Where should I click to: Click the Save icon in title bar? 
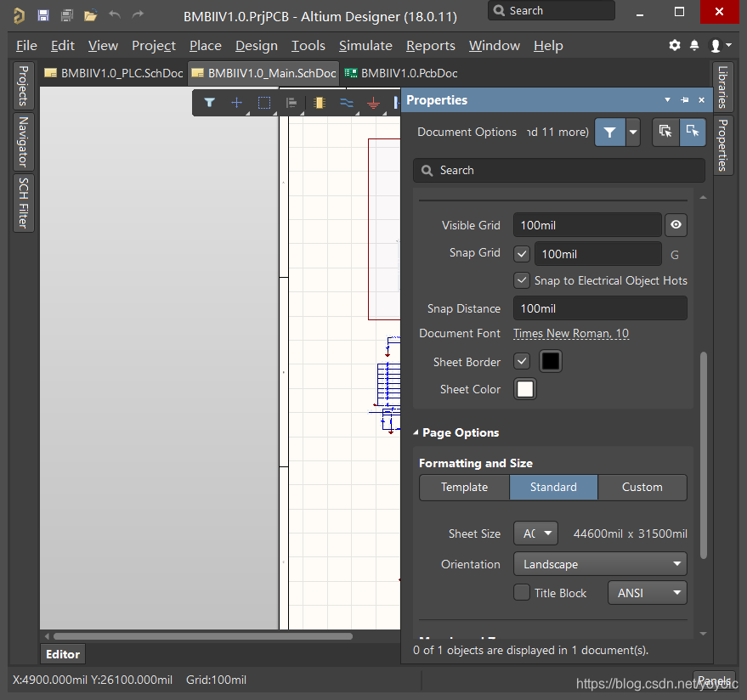(x=43, y=15)
